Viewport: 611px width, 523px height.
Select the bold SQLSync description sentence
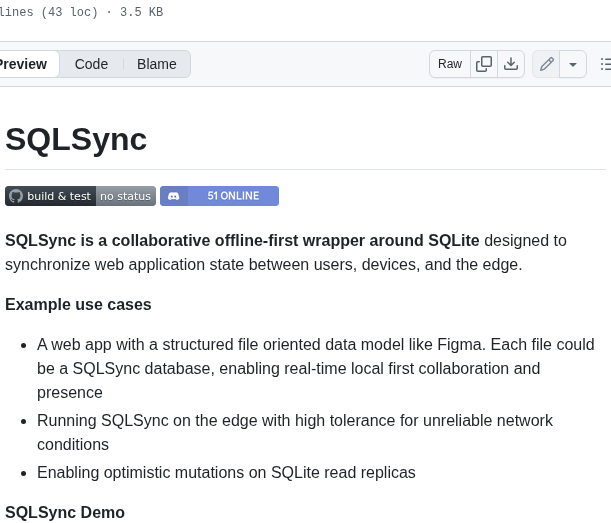point(242,240)
